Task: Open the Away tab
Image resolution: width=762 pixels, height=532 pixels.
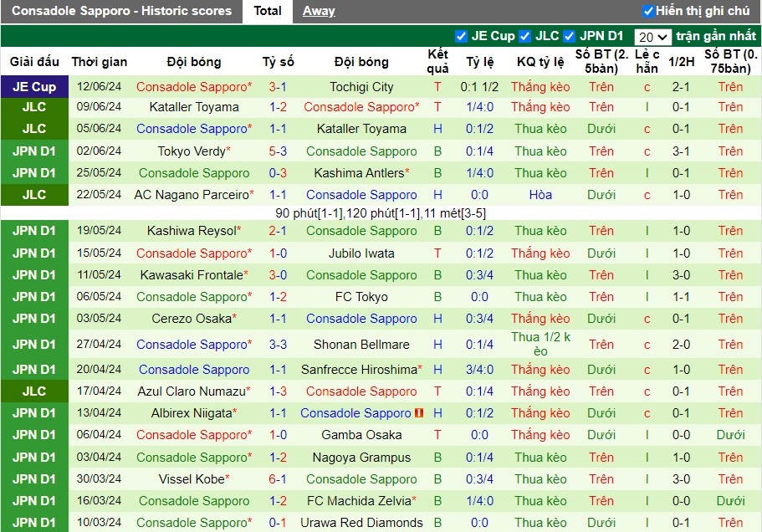Action: point(319,11)
